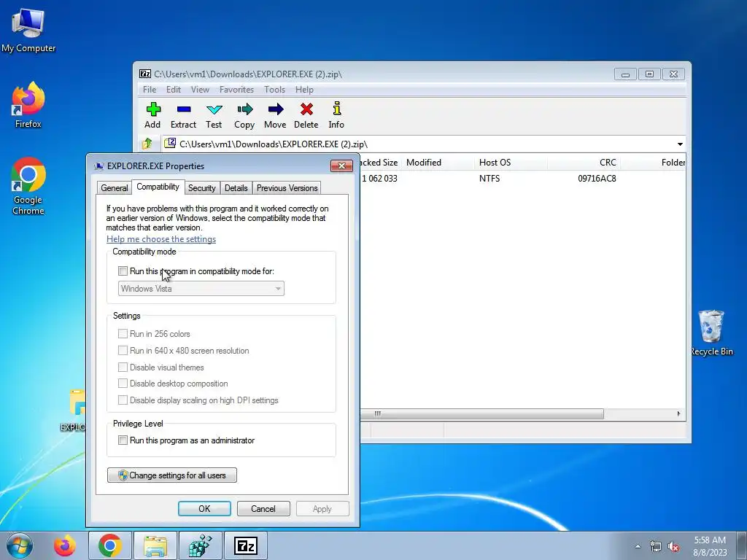
Task: Expand the 7-Zip address bar dropdown arrow
Action: pos(681,144)
